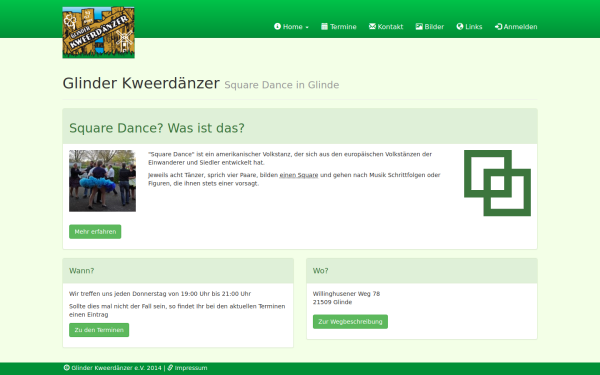Image resolution: width=600 pixels, height=375 pixels.
Task: Click the Mehr erfahren button
Action: pos(95,232)
